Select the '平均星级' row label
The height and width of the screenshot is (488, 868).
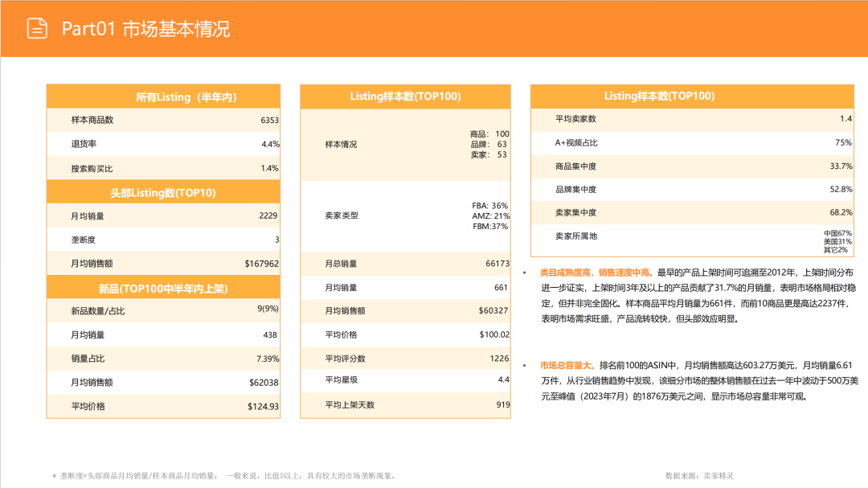point(341,380)
